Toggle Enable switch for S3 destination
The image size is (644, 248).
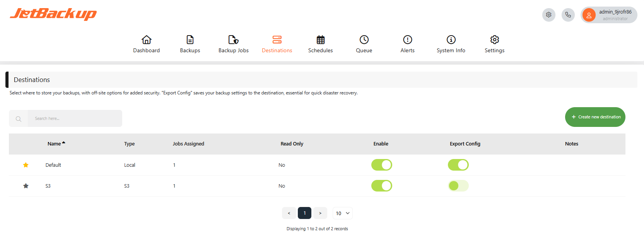point(381,186)
